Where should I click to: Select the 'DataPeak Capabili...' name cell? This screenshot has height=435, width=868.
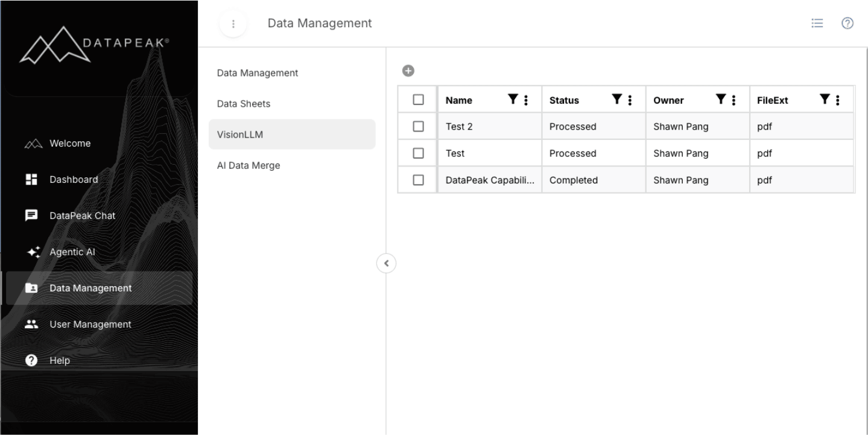click(x=490, y=179)
